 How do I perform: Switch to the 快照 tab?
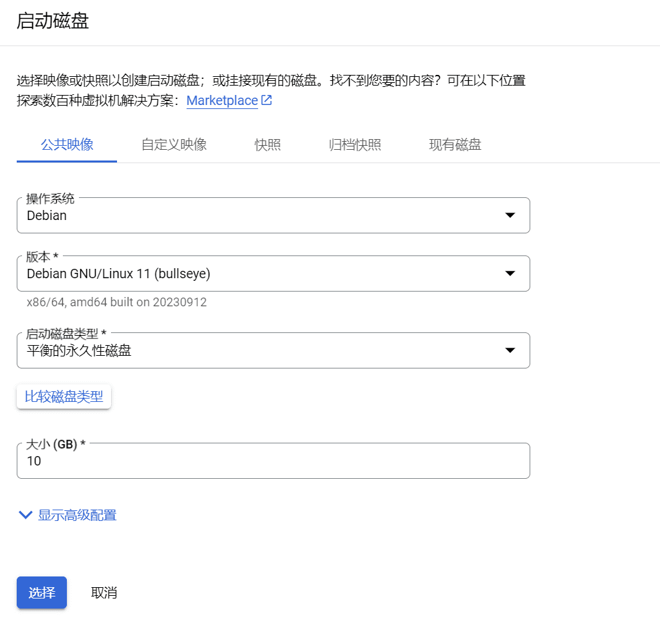coord(267,144)
